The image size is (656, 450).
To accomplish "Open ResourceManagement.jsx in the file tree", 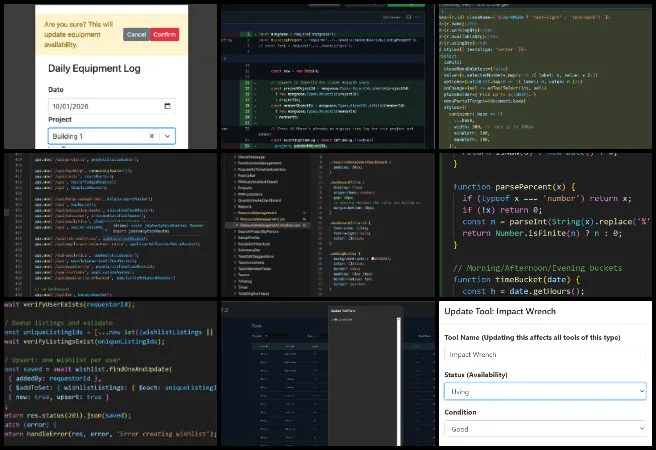I will click(x=261, y=219).
